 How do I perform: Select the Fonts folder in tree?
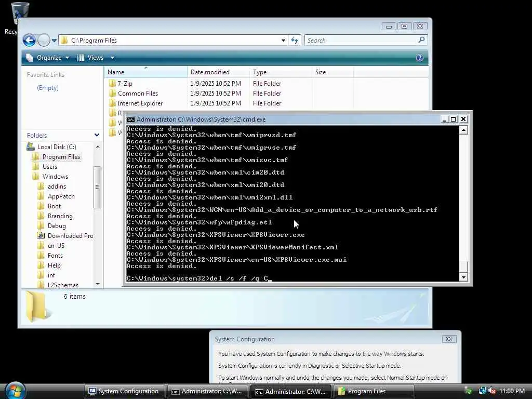[x=55, y=255]
